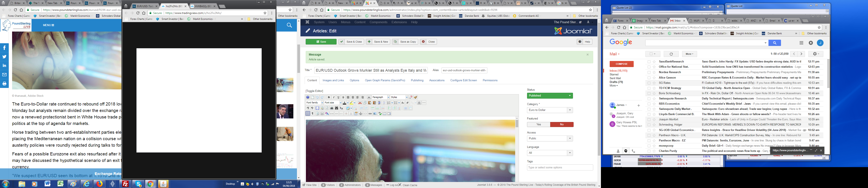Click the print icon in the editor toolbar
Viewport: 868px width, 188px height.
[x=332, y=108]
